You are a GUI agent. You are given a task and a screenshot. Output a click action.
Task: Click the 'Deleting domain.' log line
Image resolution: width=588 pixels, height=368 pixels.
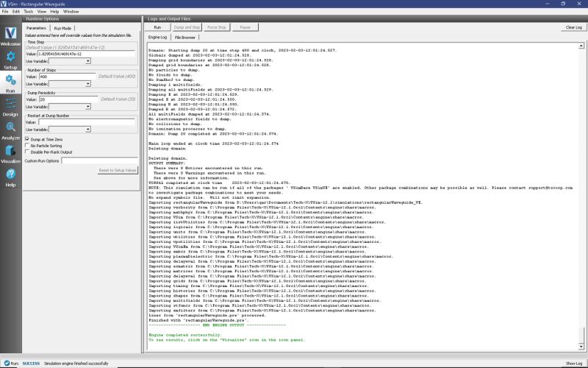tap(168, 158)
